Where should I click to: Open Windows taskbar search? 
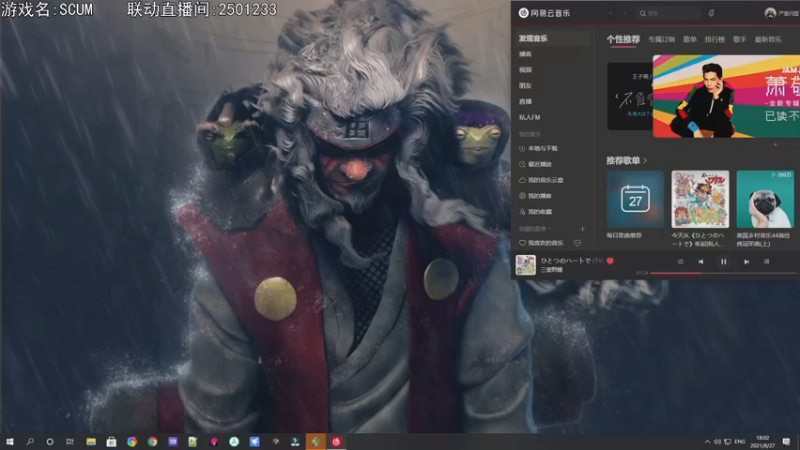click(30, 441)
